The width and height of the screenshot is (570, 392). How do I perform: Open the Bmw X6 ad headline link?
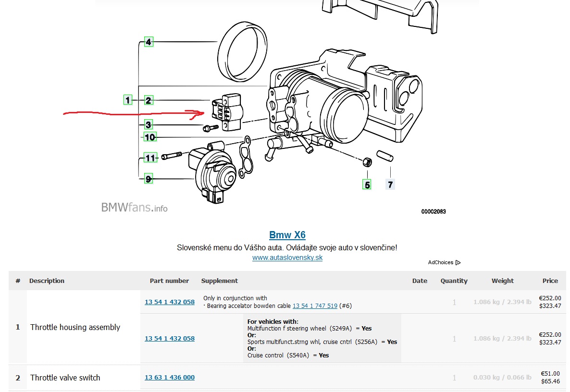click(287, 235)
